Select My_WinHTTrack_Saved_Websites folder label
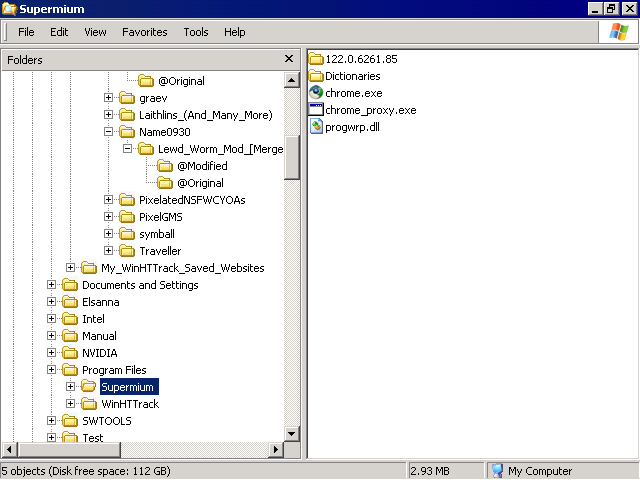The height and width of the screenshot is (480, 640). click(182, 268)
